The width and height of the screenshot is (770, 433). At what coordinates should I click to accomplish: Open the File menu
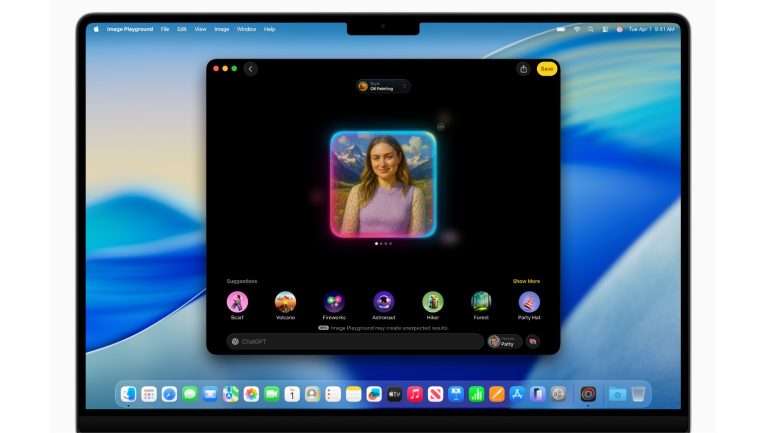tap(165, 29)
